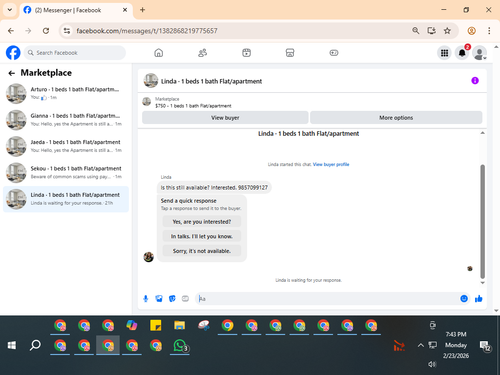500x375 pixels.
Task: Send a voice clip with microphone icon
Action: [x=146, y=299]
